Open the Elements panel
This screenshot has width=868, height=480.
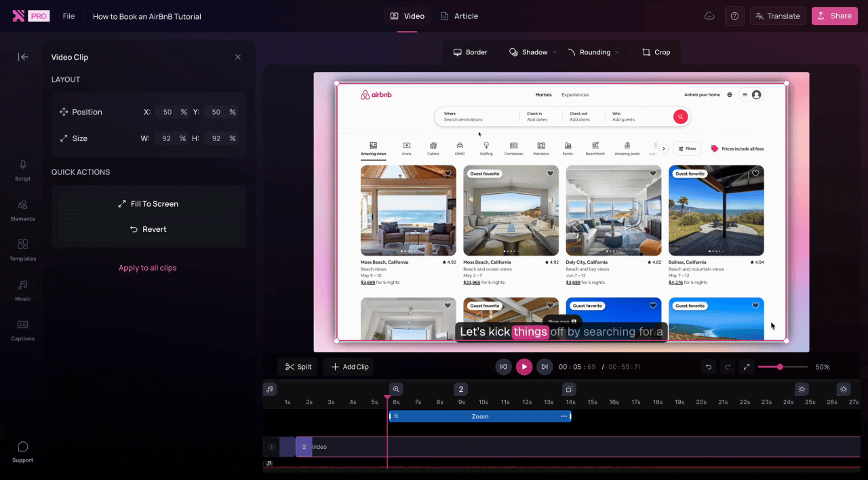tap(22, 212)
